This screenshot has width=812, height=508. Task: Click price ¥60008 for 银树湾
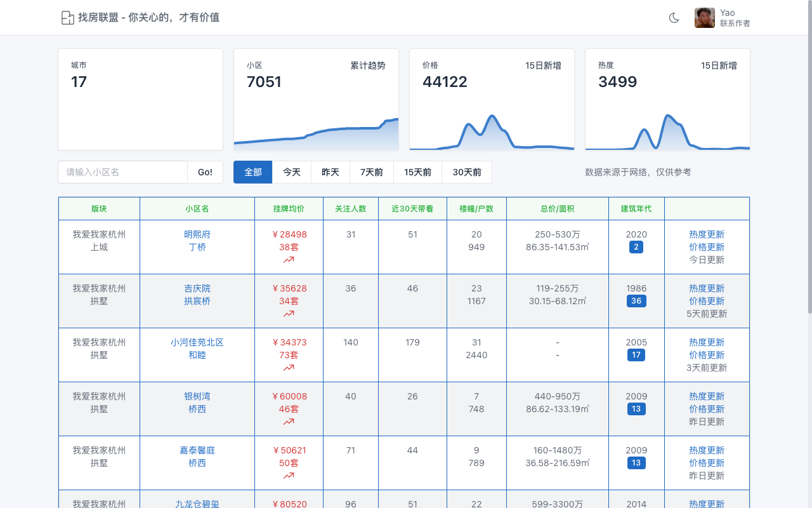click(289, 396)
